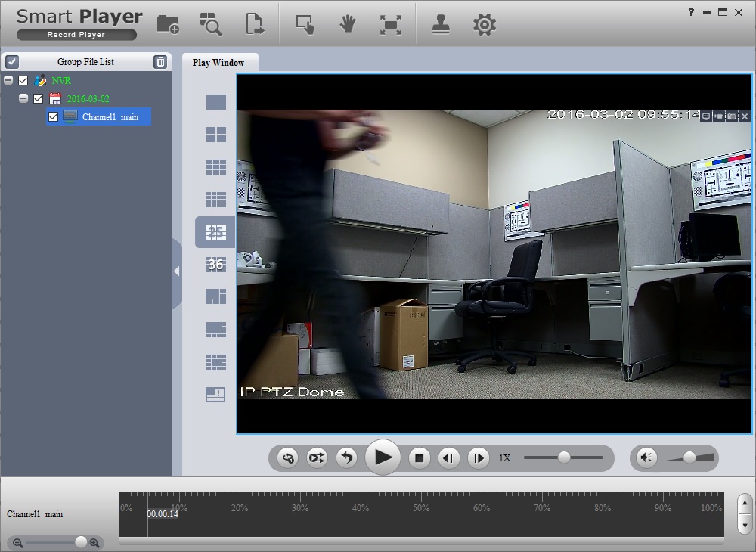Click the 50% mark on timeline

click(421, 508)
